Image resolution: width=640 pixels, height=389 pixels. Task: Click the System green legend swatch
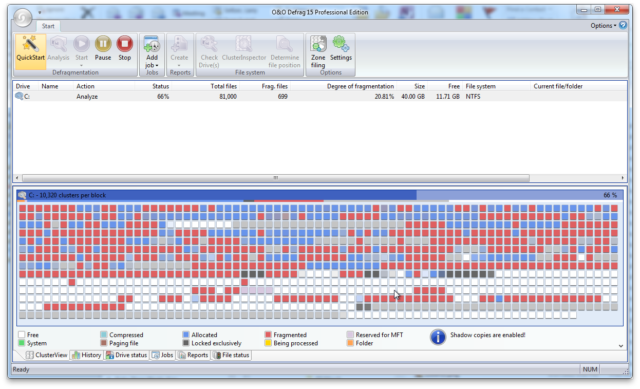[22, 343]
